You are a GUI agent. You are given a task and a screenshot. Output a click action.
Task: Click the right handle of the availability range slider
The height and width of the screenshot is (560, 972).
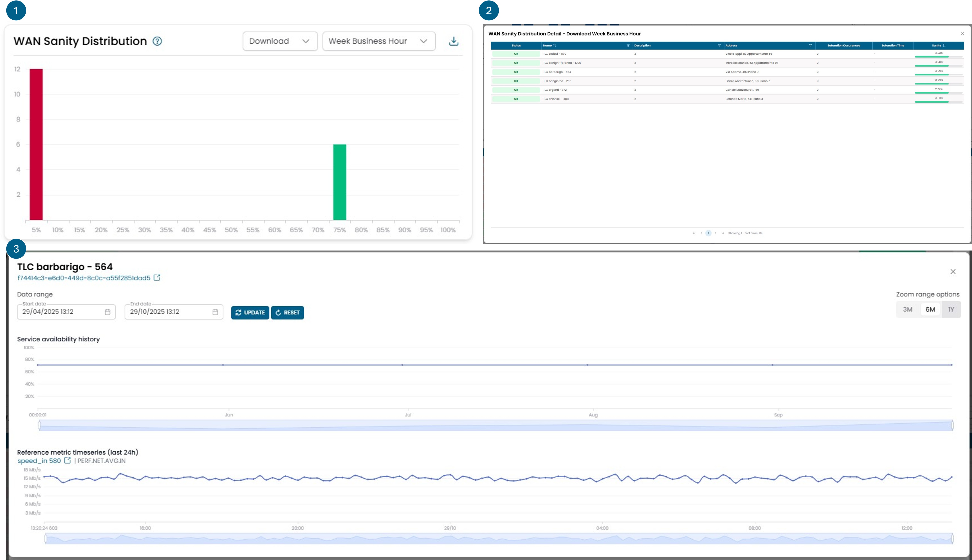point(952,425)
